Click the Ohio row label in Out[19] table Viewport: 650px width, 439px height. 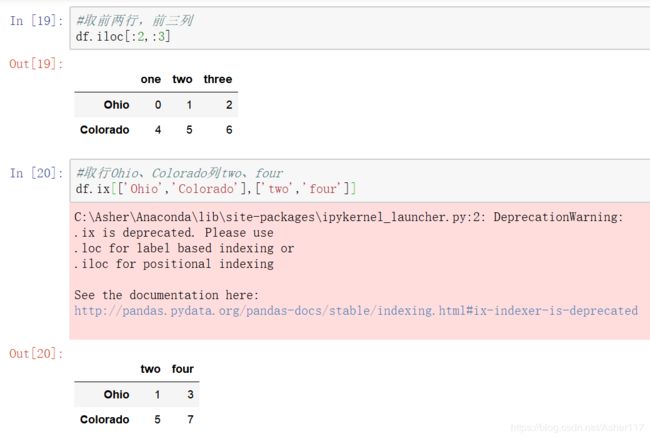(116, 104)
